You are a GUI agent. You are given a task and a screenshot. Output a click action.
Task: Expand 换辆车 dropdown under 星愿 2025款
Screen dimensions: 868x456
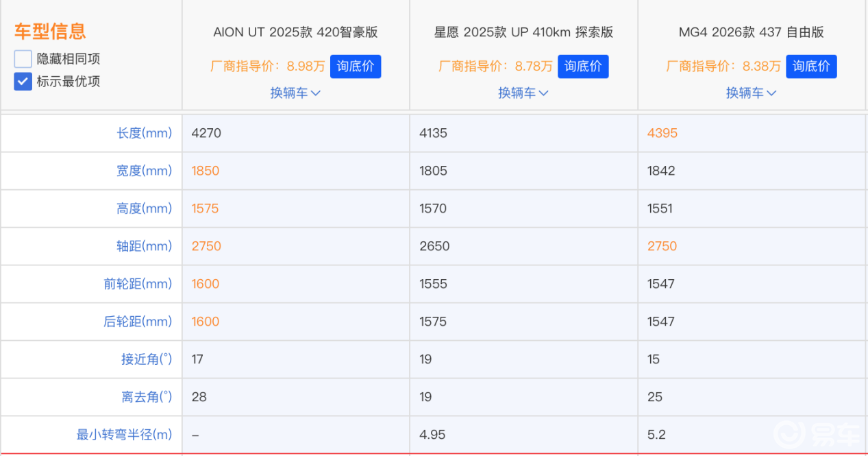pyautogui.click(x=523, y=93)
